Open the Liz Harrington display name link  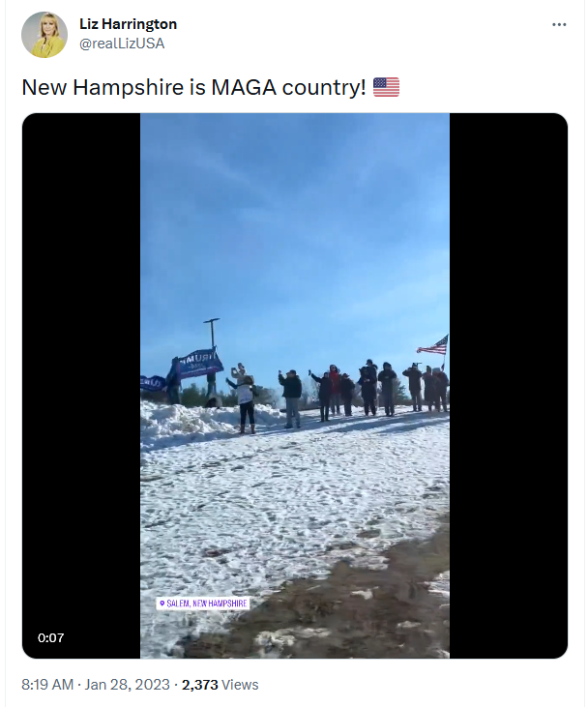click(128, 24)
